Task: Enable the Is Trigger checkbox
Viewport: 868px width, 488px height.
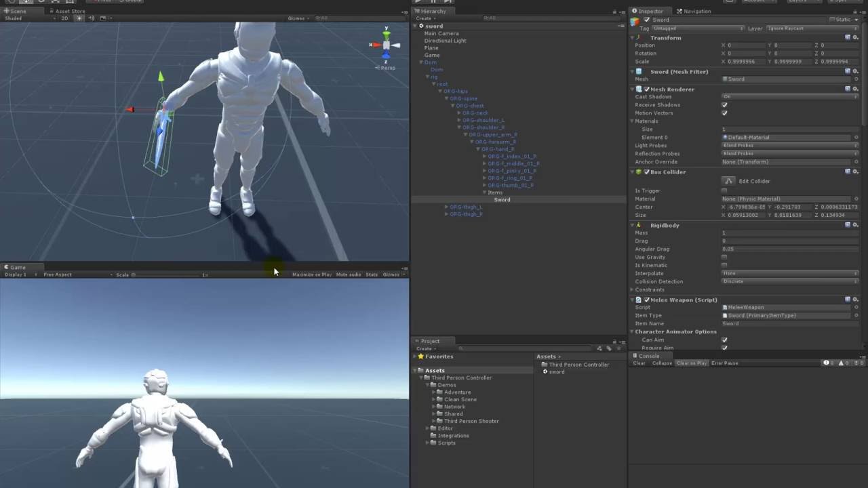Action: 724,190
